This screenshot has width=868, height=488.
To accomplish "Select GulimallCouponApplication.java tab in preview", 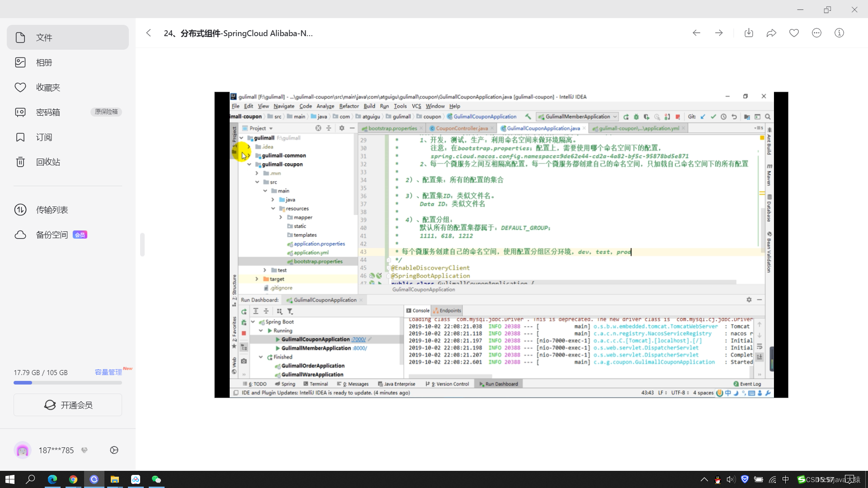I will [543, 128].
